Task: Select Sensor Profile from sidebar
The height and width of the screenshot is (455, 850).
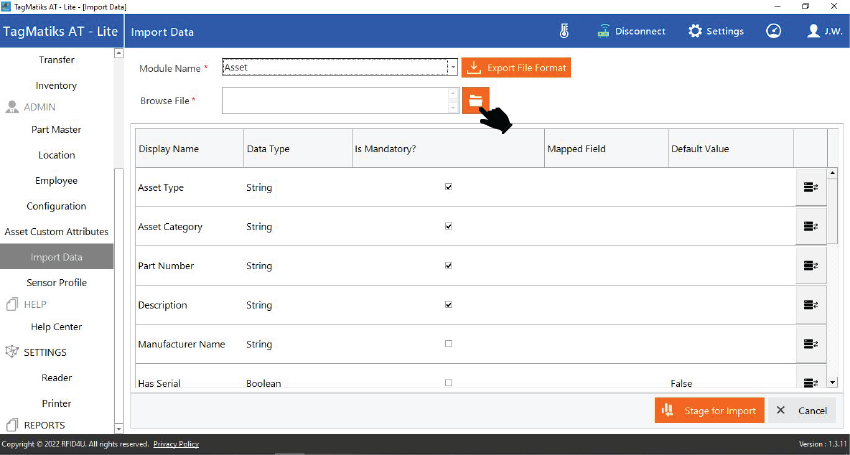Action: click(56, 283)
